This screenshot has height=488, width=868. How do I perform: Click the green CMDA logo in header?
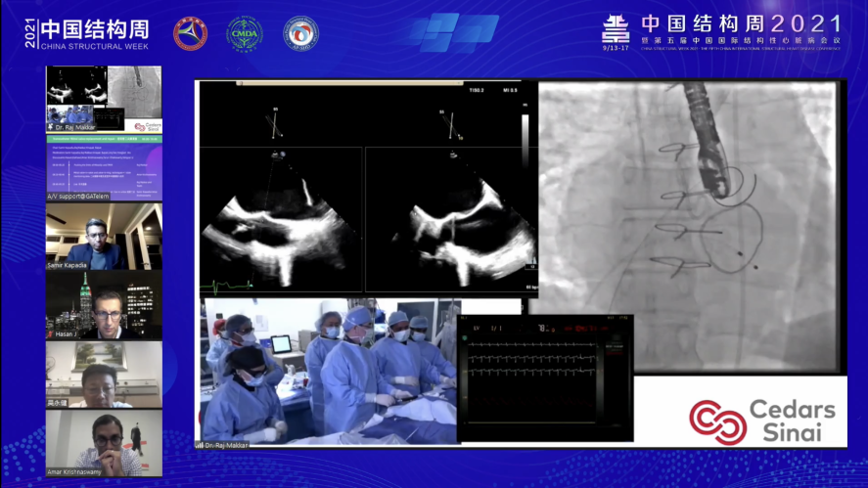[x=245, y=34]
